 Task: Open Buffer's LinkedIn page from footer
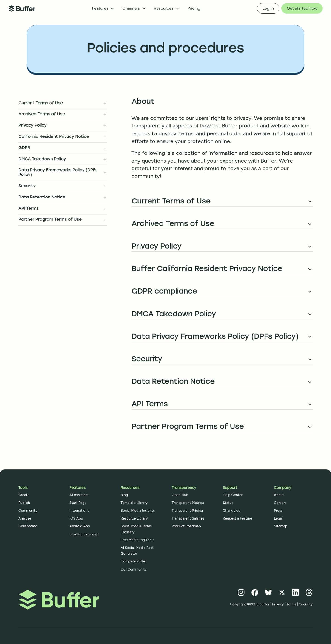(295, 592)
